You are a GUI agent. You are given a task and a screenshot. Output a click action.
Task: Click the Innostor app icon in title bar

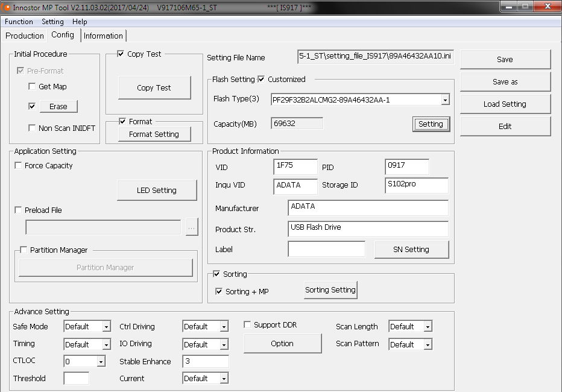point(7,7)
